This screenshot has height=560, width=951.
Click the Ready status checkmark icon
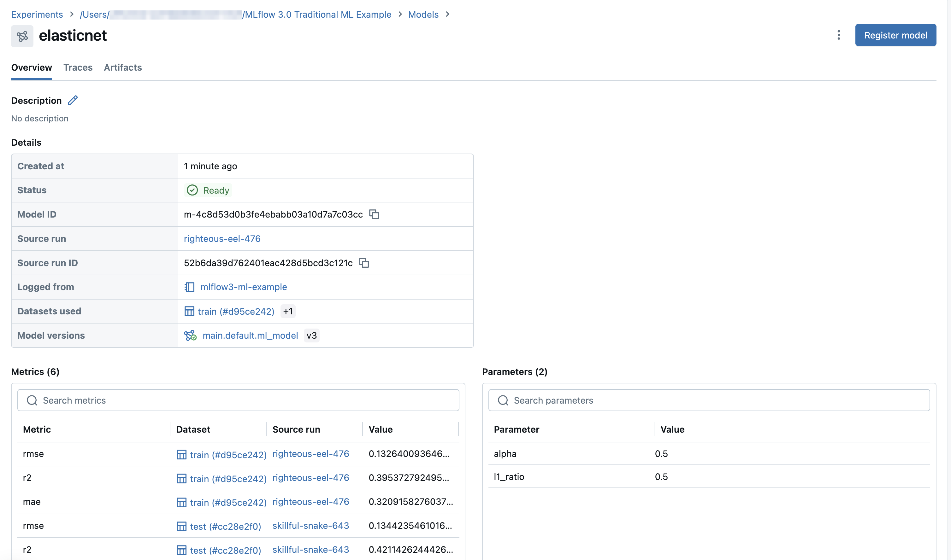pos(192,190)
